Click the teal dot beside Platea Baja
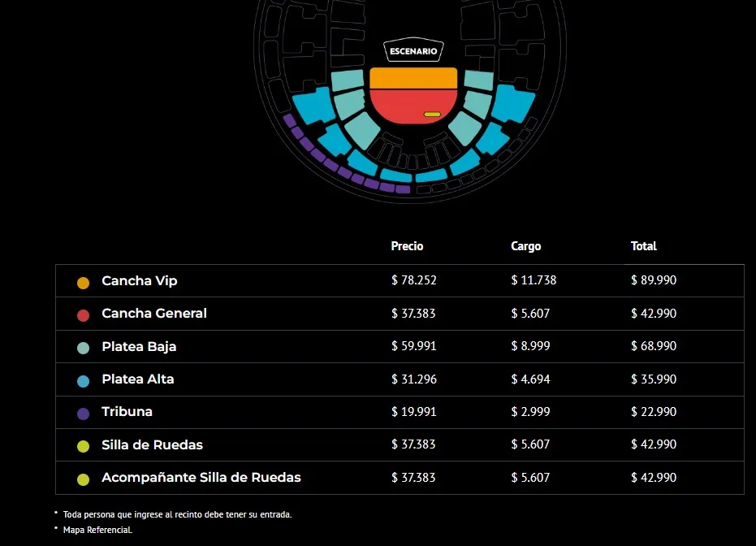Viewport: 756px width, 546px height. [83, 348]
